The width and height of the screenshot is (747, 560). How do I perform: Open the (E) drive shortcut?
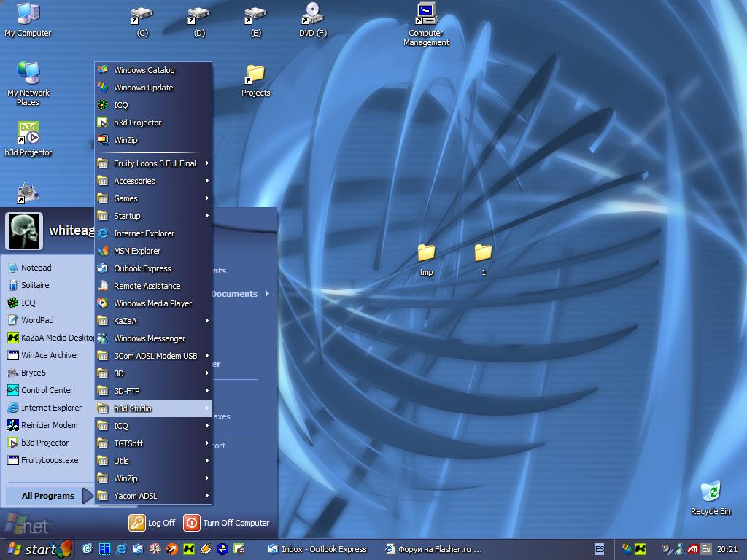point(256,22)
